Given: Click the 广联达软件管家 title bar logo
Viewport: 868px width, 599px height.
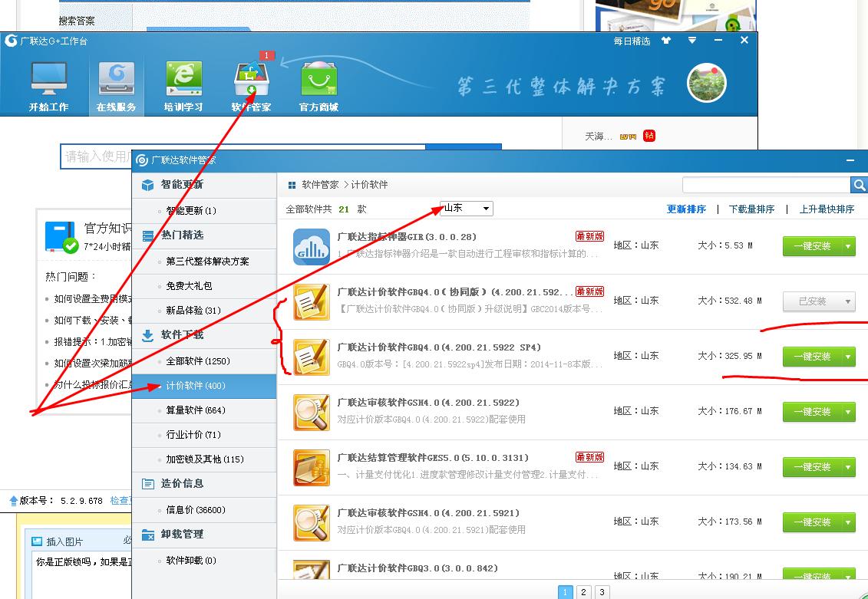Looking at the screenshot, I should tap(142, 160).
